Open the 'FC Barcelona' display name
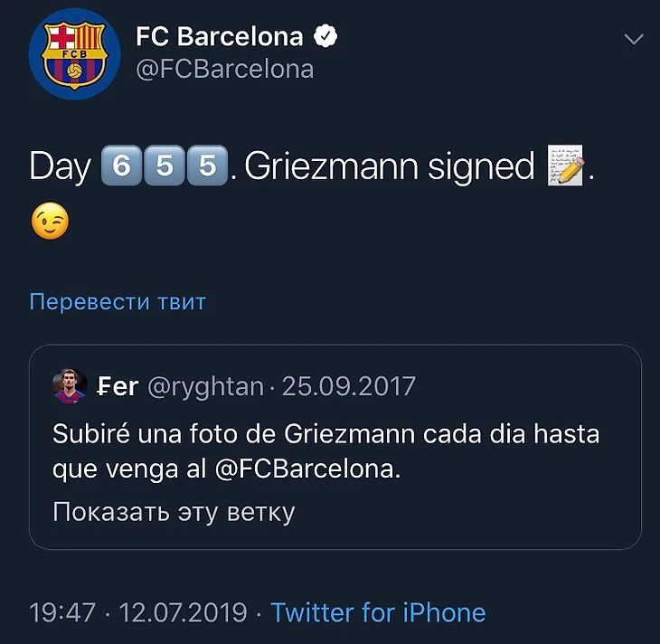Image resolution: width=660 pixels, height=644 pixels. coord(219,36)
